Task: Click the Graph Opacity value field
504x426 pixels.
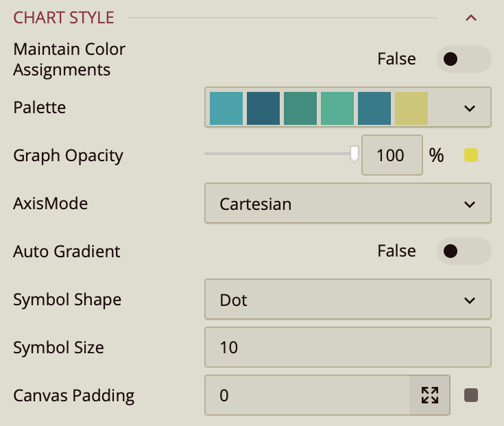Action: tap(392, 156)
